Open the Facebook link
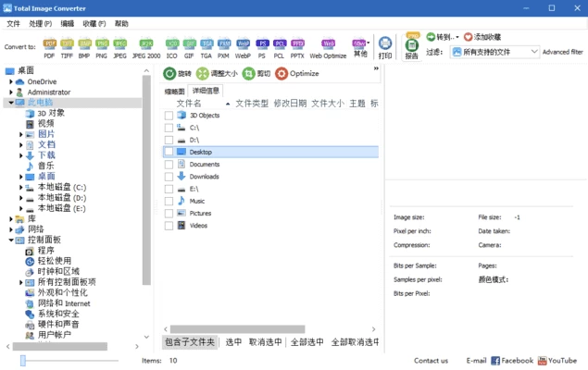This screenshot has width=588, height=370. pos(512,361)
